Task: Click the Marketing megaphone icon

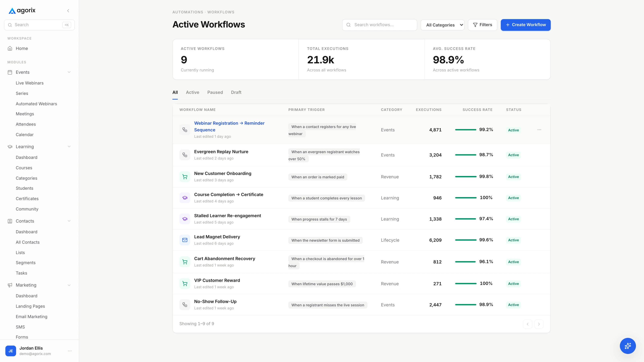Action: point(10,285)
